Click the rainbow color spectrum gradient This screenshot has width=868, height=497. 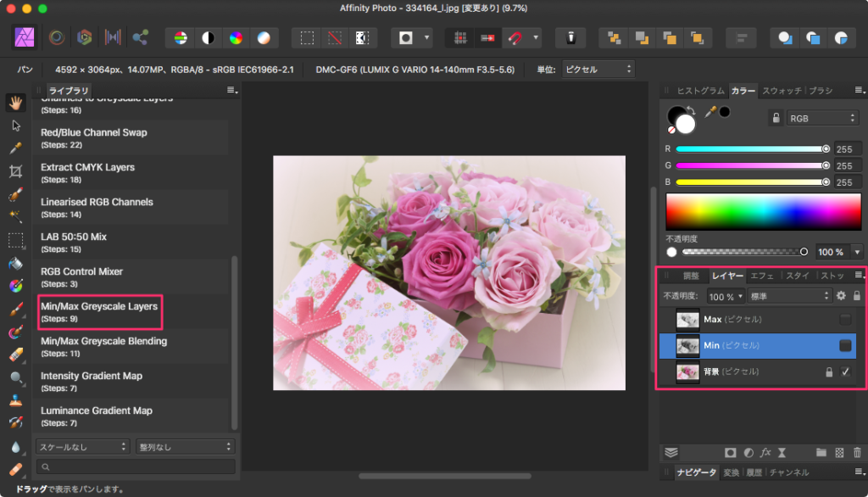tap(764, 212)
